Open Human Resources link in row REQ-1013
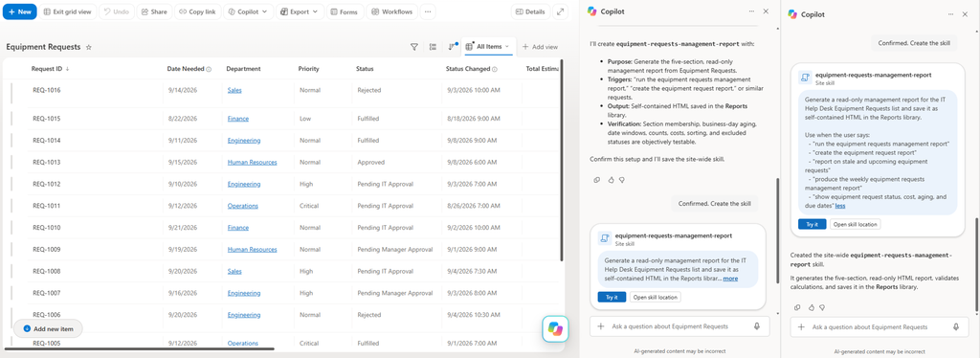Image resolution: width=980 pixels, height=358 pixels. [252, 163]
